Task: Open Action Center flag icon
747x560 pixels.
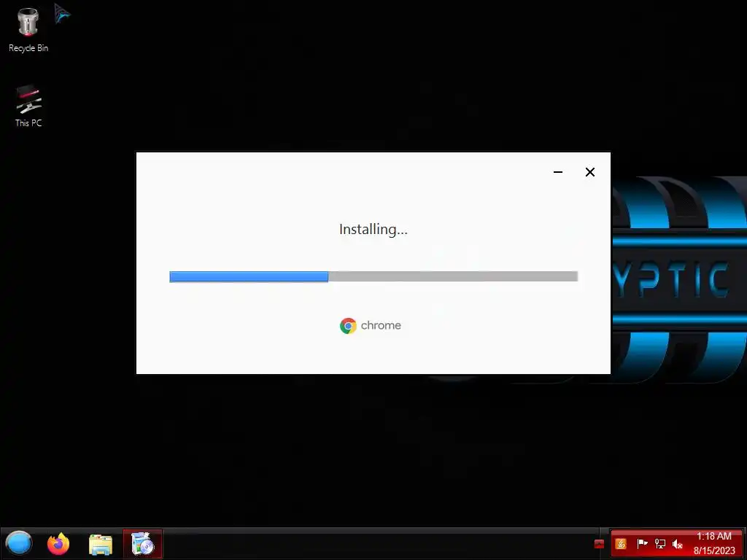Action: coord(642,544)
